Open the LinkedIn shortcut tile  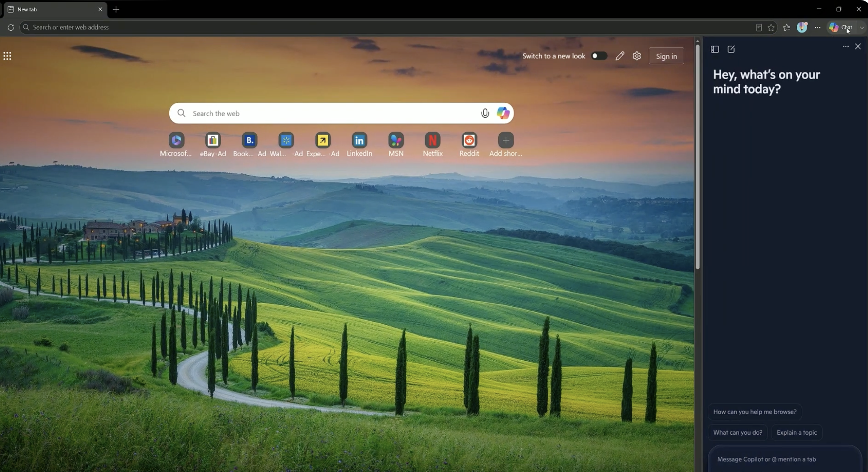pyautogui.click(x=359, y=145)
